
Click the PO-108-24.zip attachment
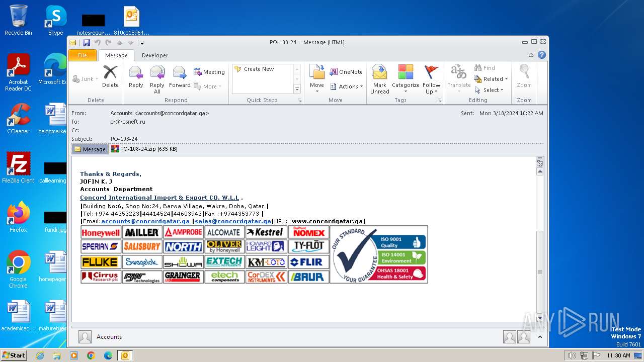tap(144, 149)
